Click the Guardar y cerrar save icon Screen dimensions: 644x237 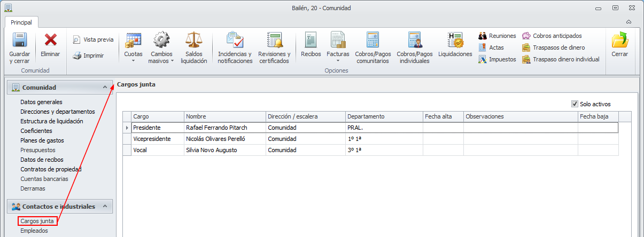[19, 41]
